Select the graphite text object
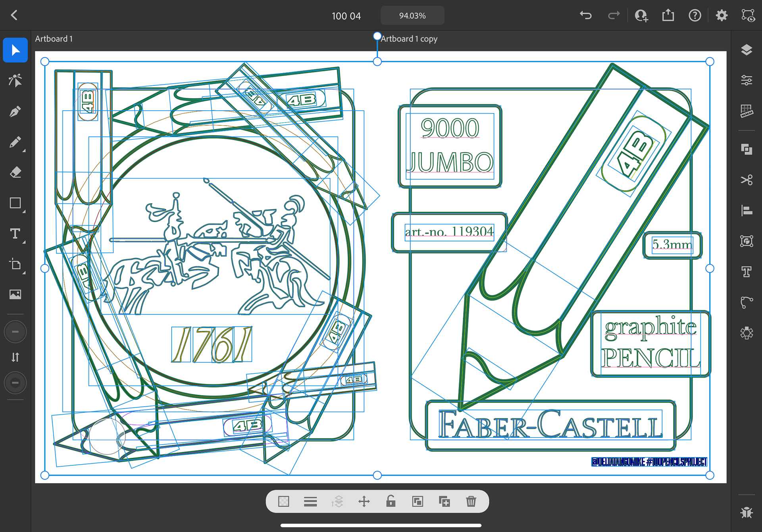The image size is (762, 532). [650, 328]
